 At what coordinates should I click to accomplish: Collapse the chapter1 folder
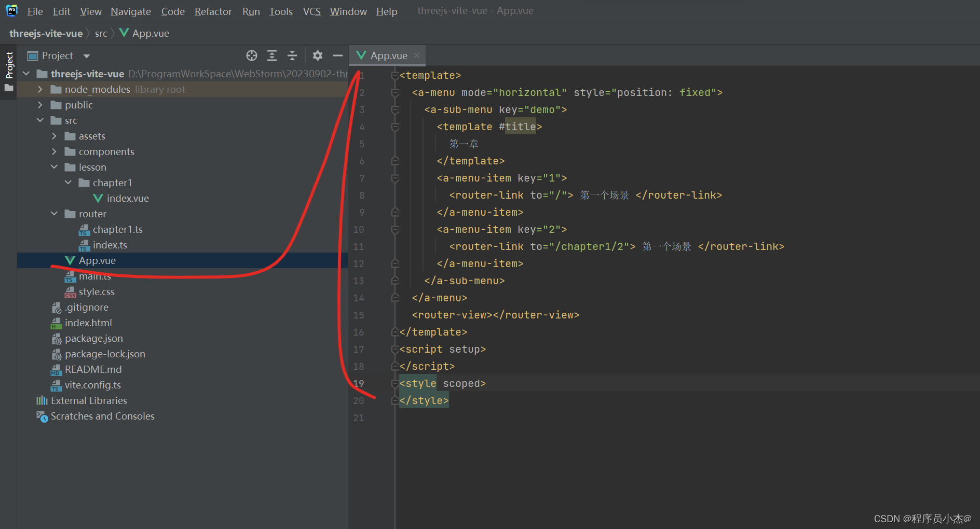pos(68,183)
